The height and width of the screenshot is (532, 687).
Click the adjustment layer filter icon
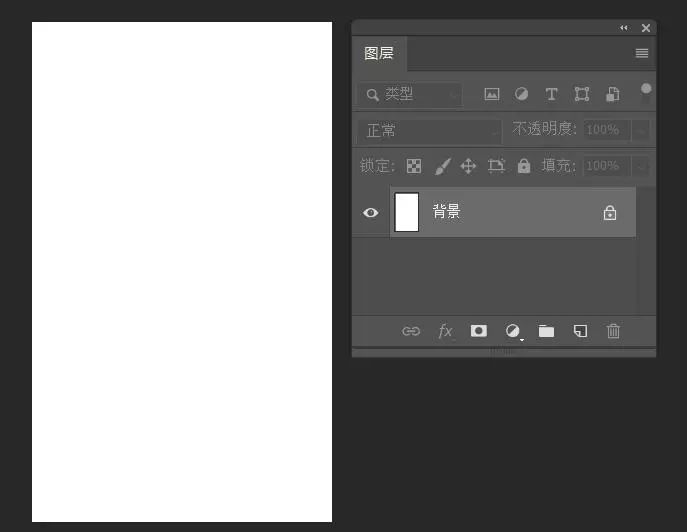click(x=521, y=94)
